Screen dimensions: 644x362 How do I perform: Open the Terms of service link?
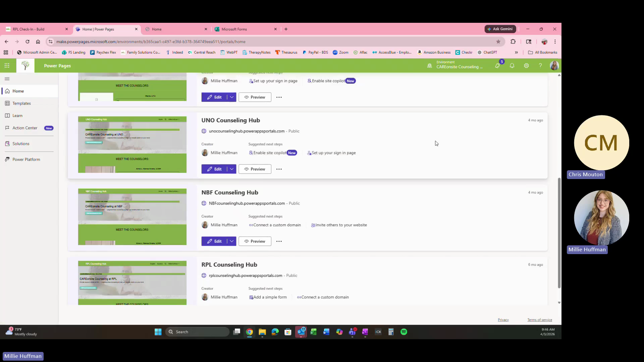(539, 320)
